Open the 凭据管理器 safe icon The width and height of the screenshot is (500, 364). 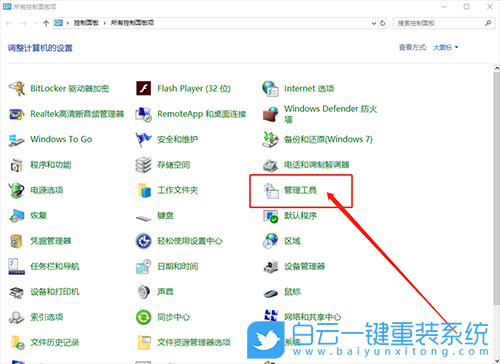16,241
